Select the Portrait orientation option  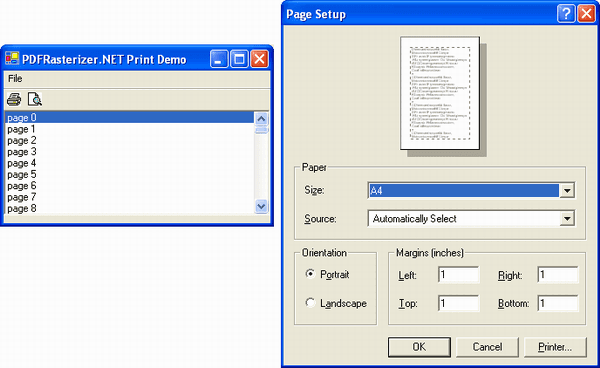tap(327, 274)
